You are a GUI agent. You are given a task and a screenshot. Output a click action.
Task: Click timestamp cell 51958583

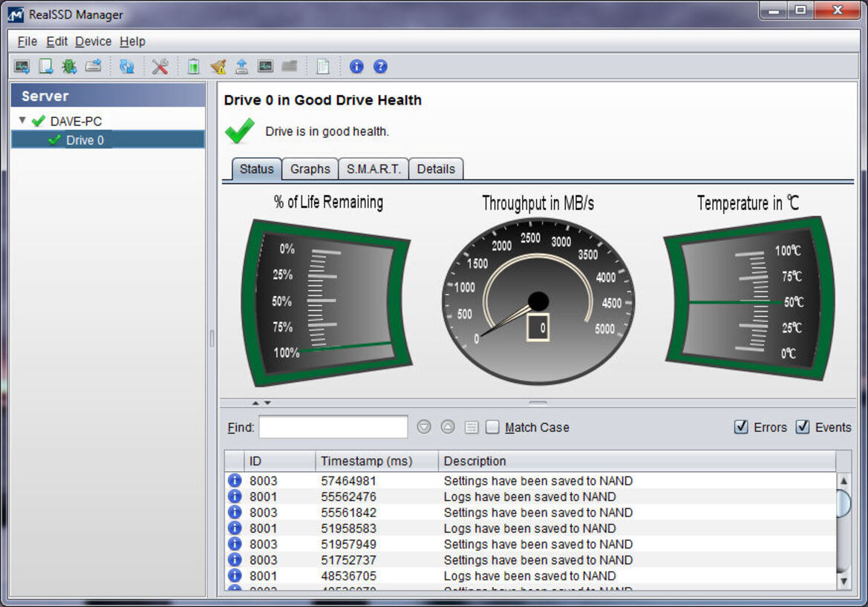click(x=348, y=528)
